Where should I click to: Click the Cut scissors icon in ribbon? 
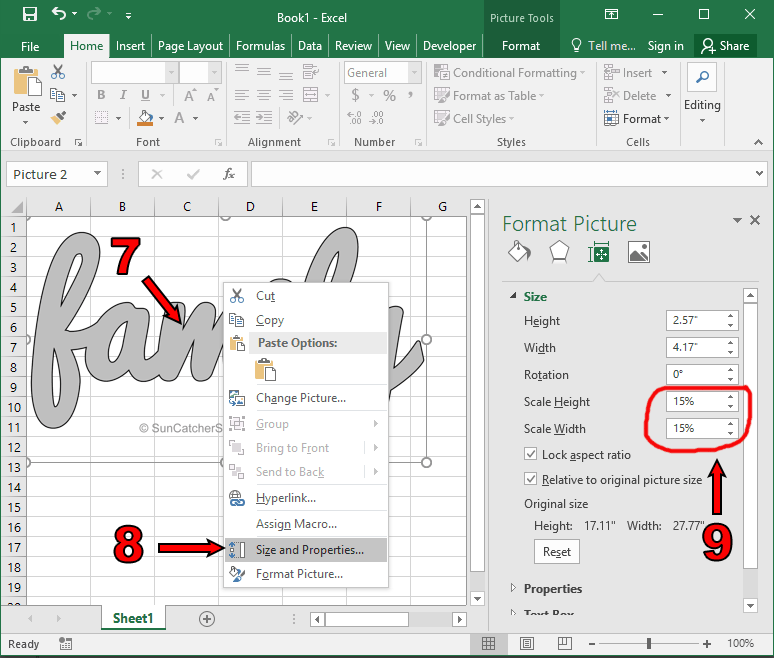click(58, 73)
